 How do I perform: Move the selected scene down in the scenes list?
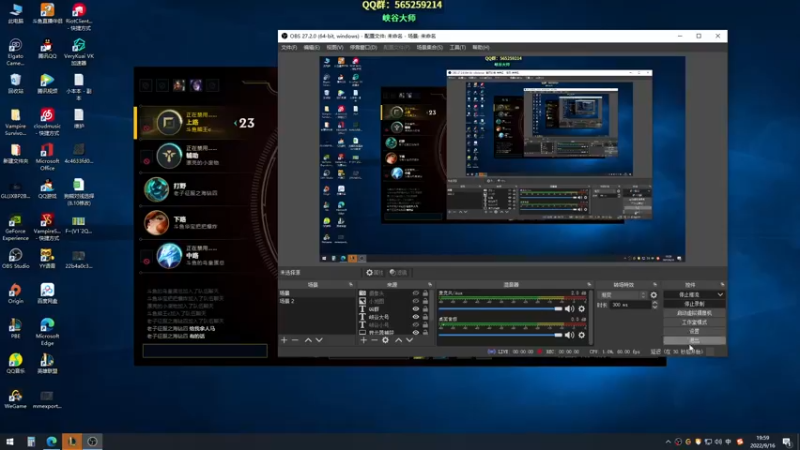point(319,340)
